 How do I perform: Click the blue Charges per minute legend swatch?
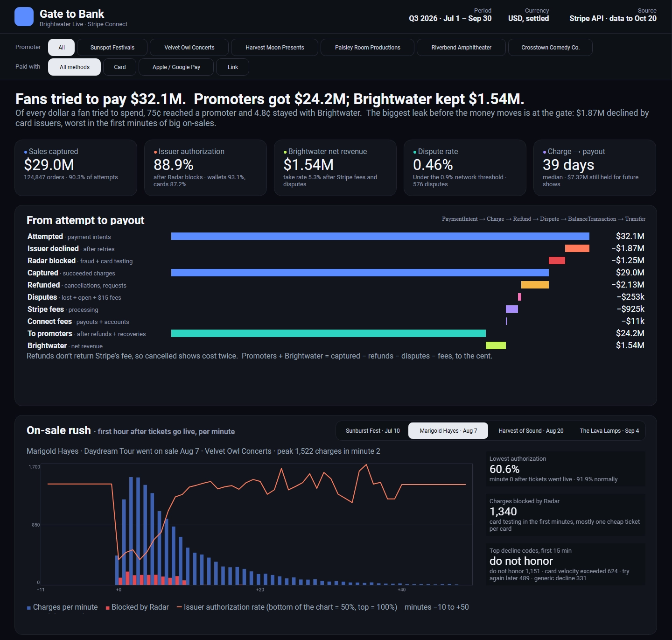(x=29, y=608)
